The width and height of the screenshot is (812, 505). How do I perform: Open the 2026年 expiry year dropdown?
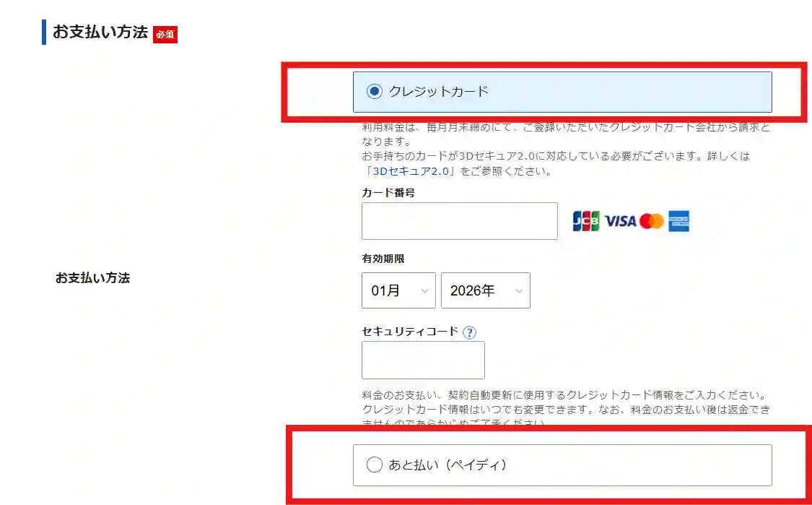pyautogui.click(x=485, y=290)
